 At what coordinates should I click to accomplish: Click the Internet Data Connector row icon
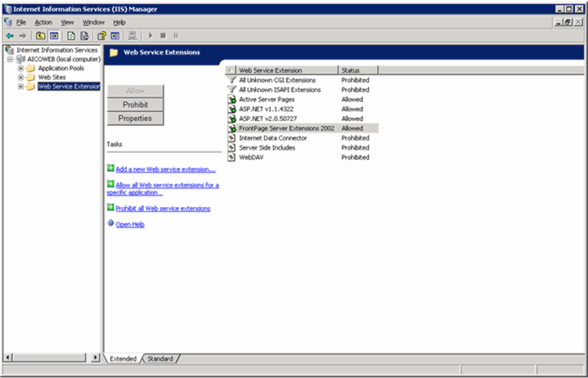(231, 138)
